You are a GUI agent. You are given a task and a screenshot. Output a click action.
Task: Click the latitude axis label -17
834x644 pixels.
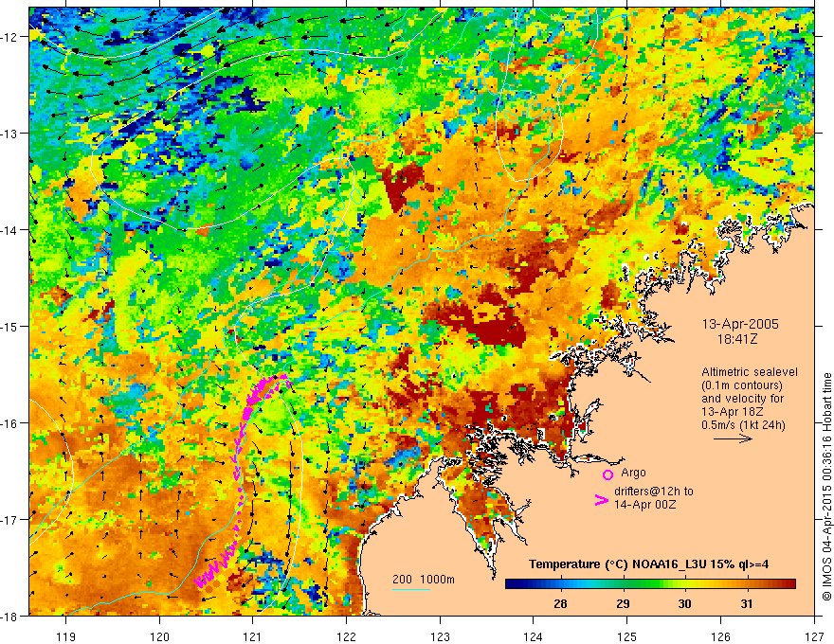pyautogui.click(x=9, y=520)
